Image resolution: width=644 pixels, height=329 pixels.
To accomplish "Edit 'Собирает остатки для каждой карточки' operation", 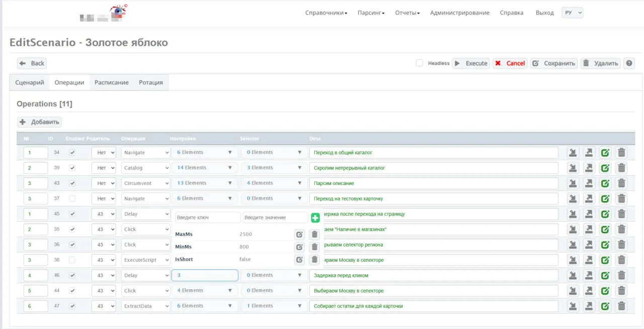I will (x=605, y=306).
